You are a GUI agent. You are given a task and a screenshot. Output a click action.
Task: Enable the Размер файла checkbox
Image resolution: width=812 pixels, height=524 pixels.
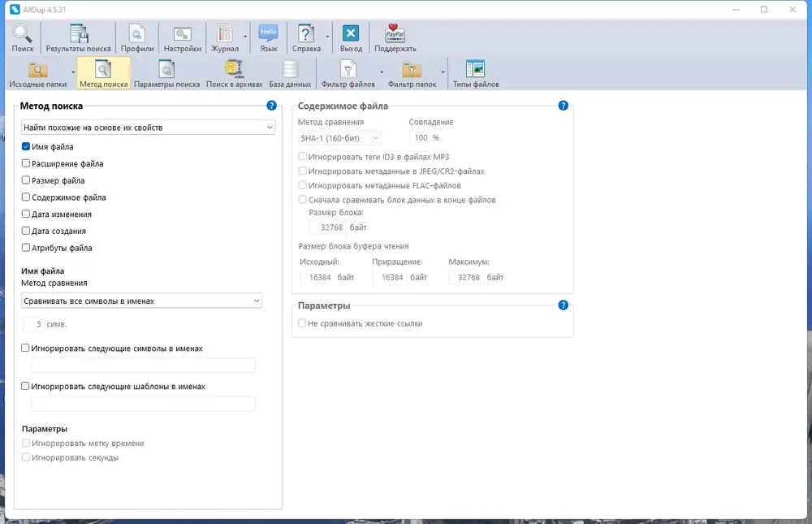click(26, 180)
